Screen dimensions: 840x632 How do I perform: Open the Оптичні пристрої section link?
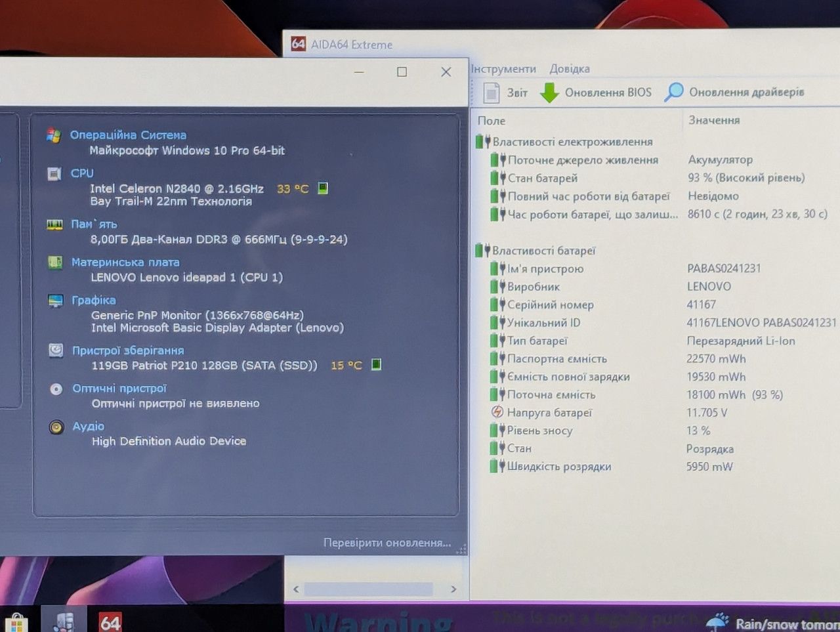click(119, 389)
